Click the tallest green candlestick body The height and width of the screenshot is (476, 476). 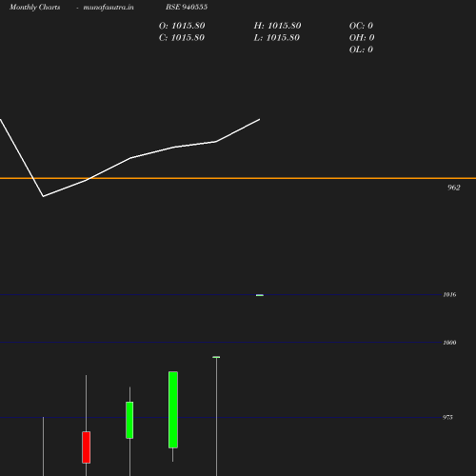[173, 409]
